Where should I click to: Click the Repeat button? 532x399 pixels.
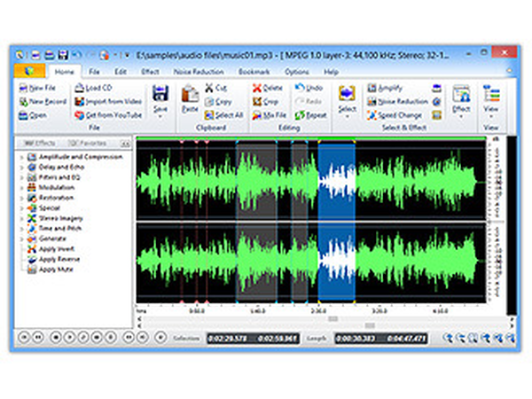(x=311, y=115)
